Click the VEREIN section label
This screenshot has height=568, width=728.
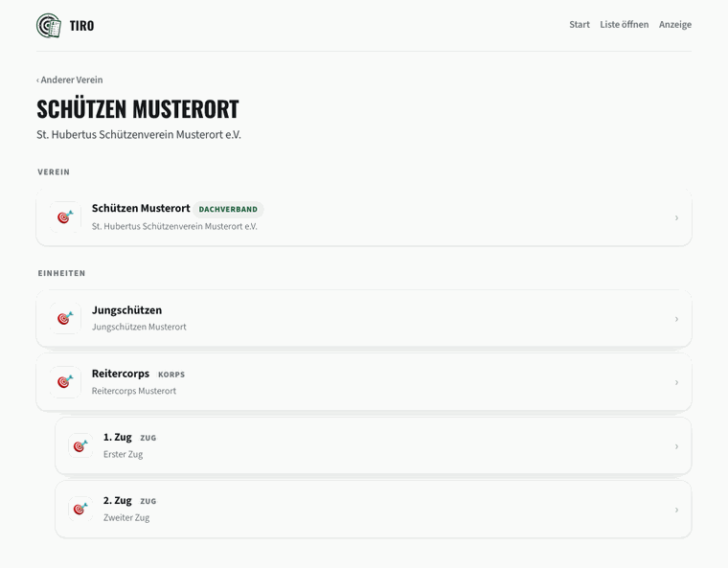(x=54, y=171)
